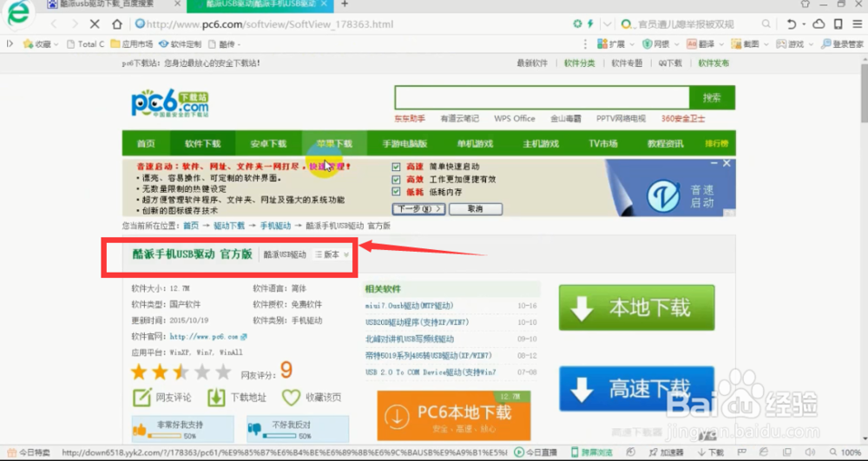Expand the 版本 version dropdown
868x461 pixels.
pos(332,254)
